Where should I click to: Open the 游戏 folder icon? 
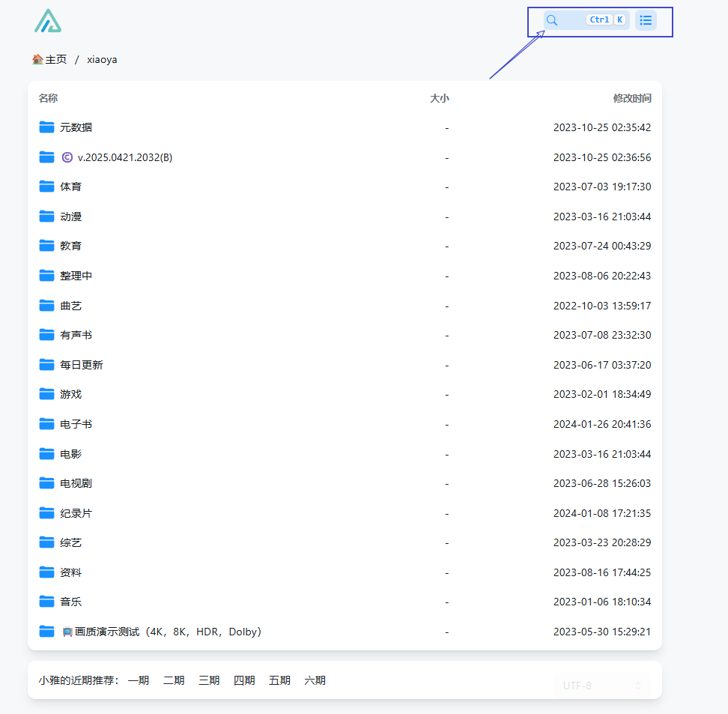pos(46,394)
